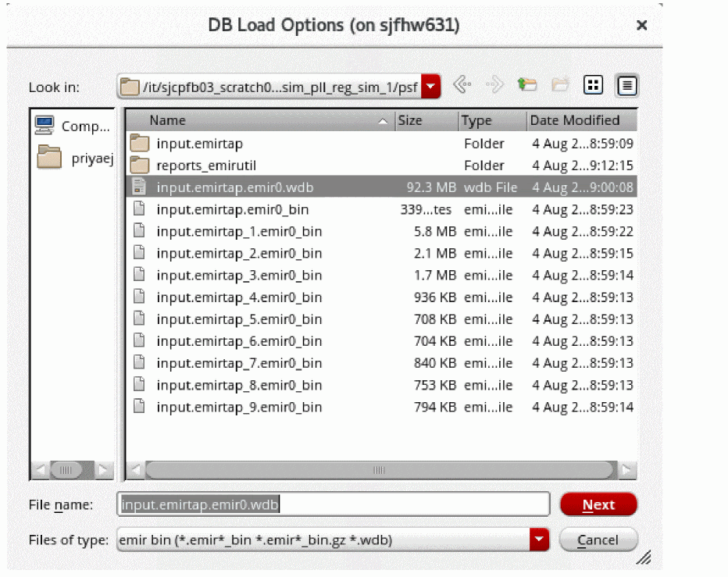This screenshot has width=728, height=577.
Task: Select priyaej folder in sidebar
Action: 49,157
